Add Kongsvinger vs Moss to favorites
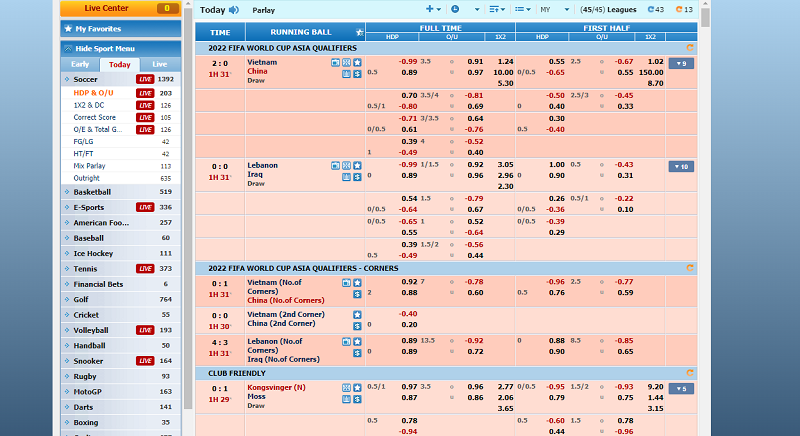Screen dimensions: 800x436 357,386
